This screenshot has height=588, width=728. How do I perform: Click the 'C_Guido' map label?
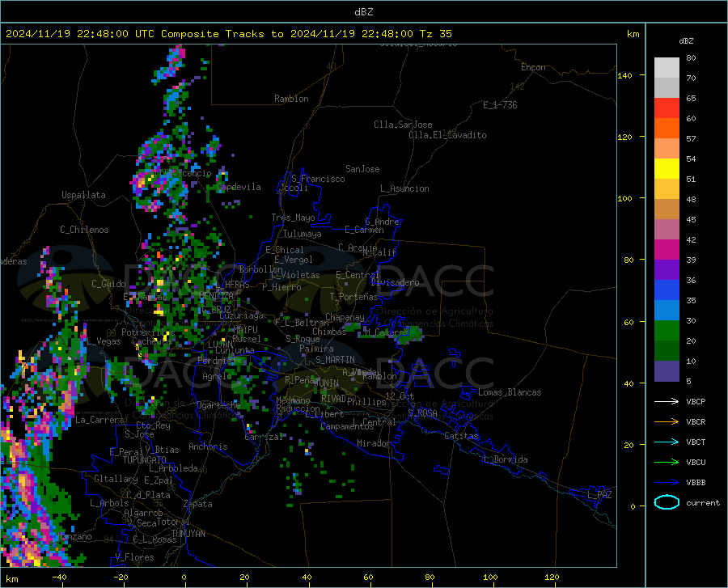pos(108,284)
